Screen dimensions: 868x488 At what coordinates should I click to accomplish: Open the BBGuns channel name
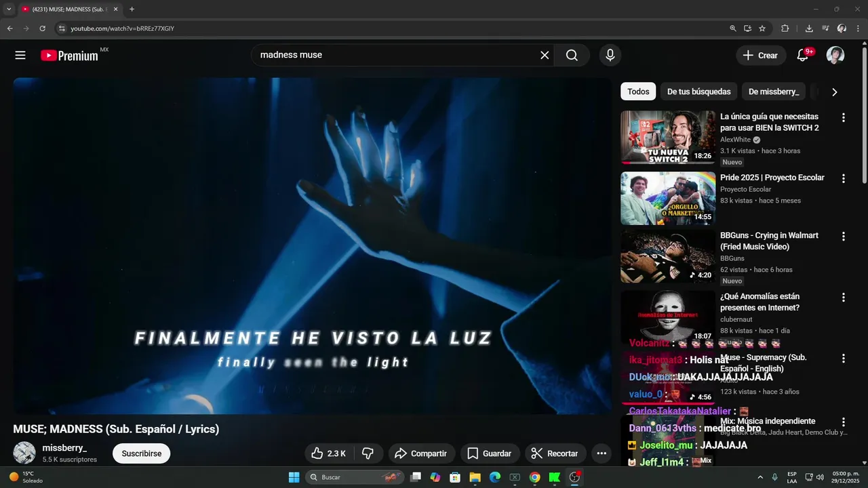click(x=732, y=258)
